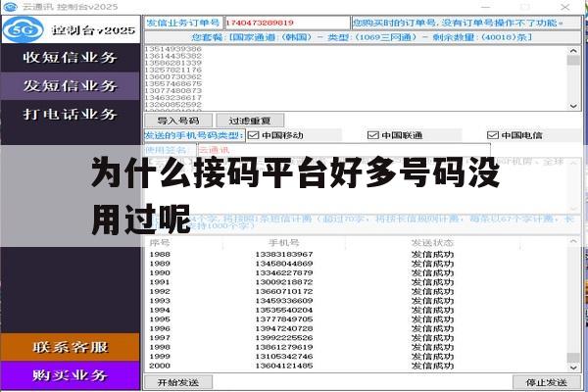This screenshot has width=588, height=392.
Task: Click 开始发送 to start sending
Action: coord(178,382)
